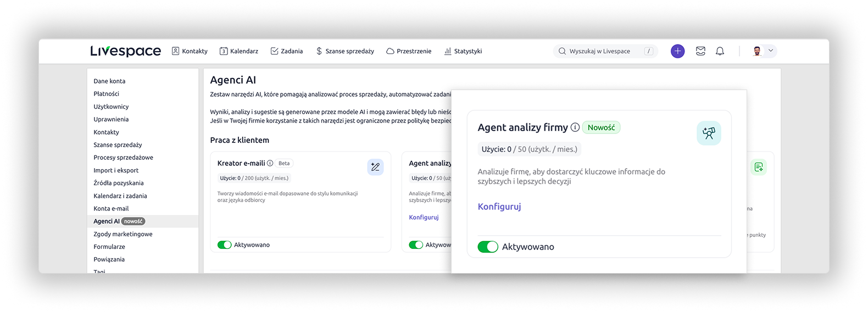Select Uprawnienia in settings sidebar

click(111, 119)
